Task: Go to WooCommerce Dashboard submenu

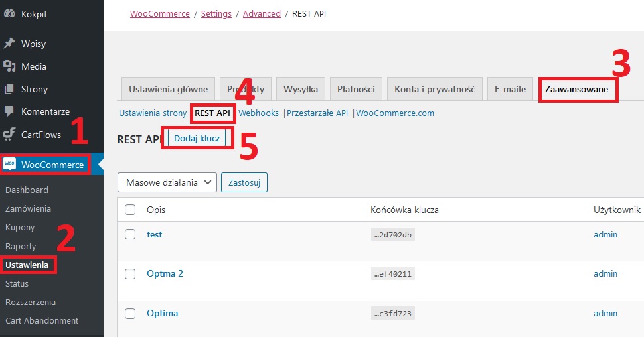Action: tap(27, 190)
